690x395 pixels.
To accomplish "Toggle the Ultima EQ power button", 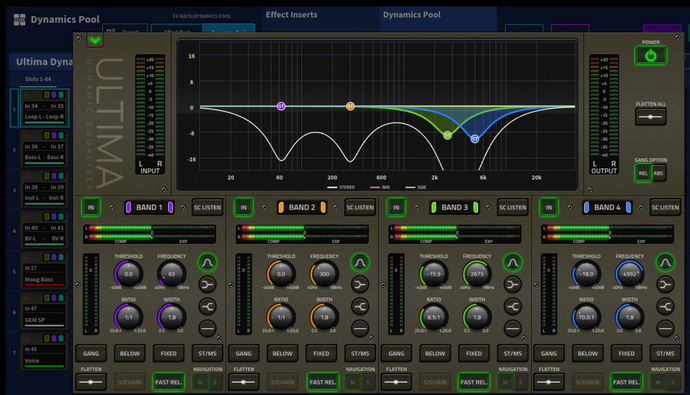I will (x=650, y=56).
